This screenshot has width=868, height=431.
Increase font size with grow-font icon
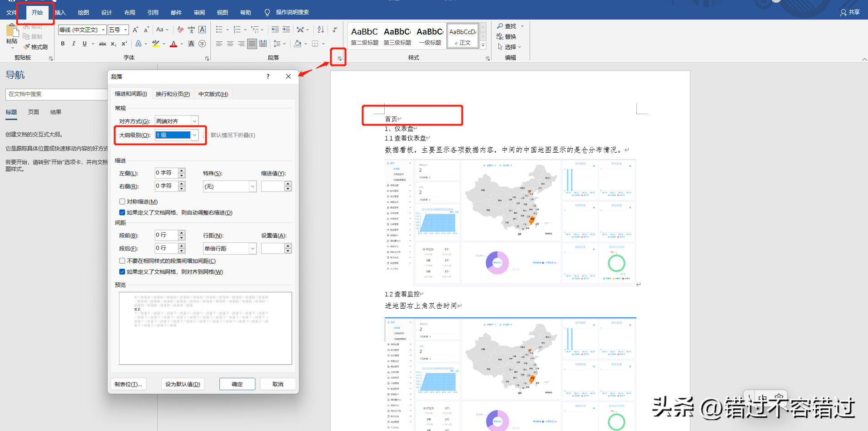coord(135,30)
